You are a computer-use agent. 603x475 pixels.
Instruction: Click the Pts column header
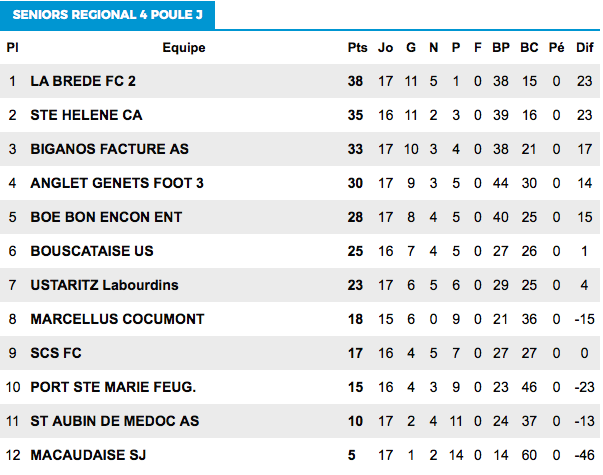357,48
